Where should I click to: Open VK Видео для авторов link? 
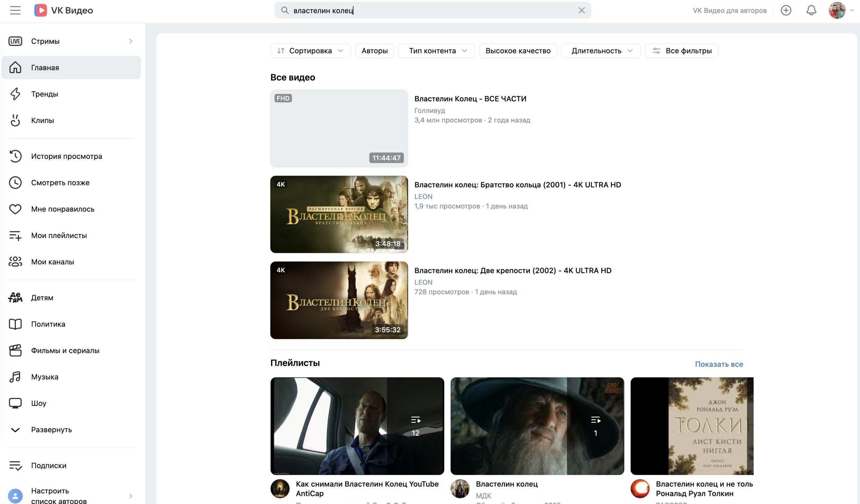[729, 10]
